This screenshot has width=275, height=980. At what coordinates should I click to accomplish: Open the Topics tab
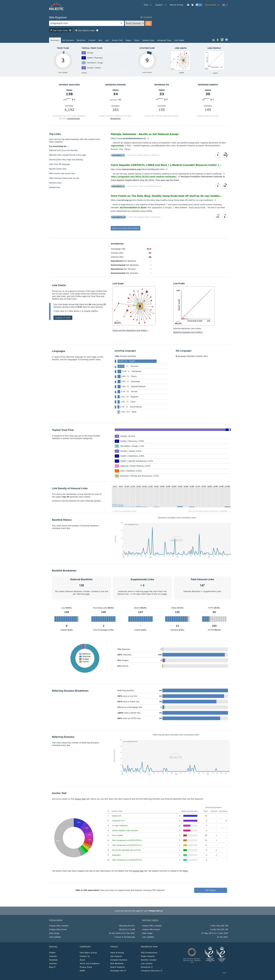click(x=136, y=40)
